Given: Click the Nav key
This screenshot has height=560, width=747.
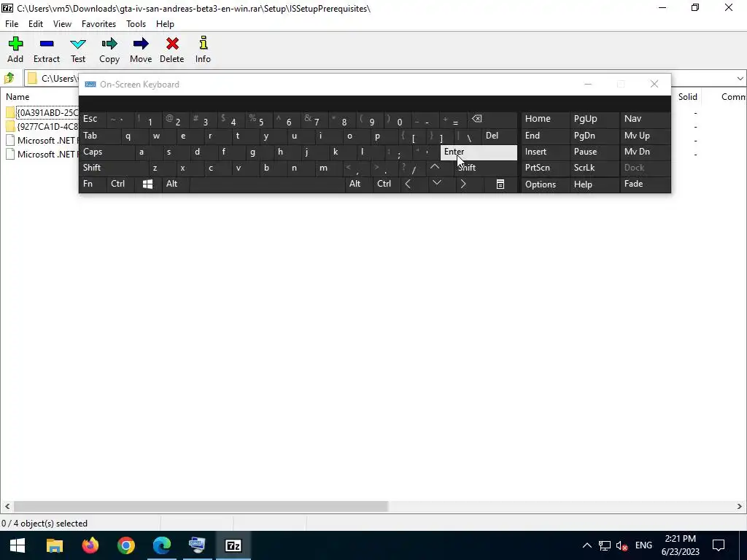Looking at the screenshot, I should click(x=645, y=119).
